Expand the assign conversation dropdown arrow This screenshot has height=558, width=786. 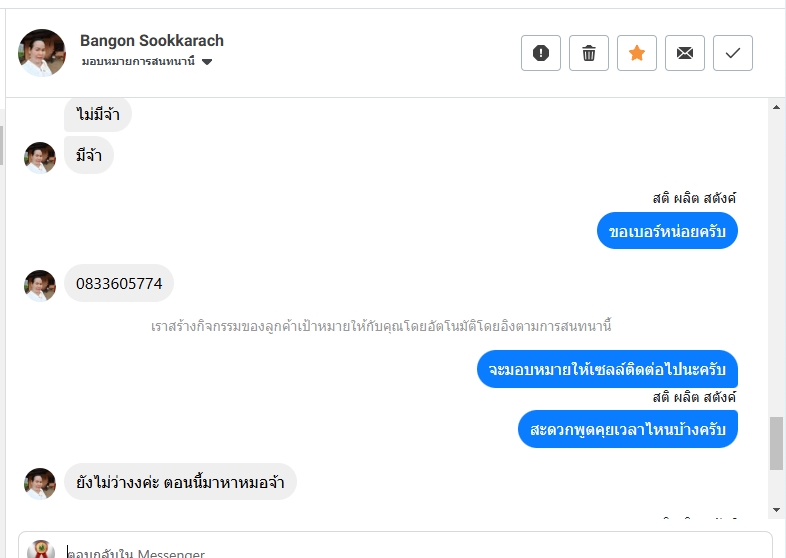[207, 62]
